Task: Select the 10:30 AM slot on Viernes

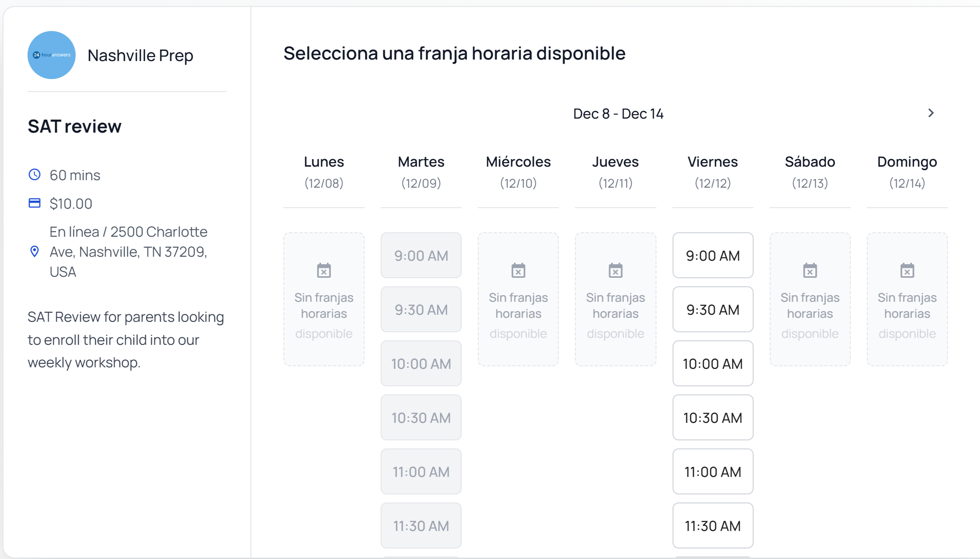Action: 713,417
